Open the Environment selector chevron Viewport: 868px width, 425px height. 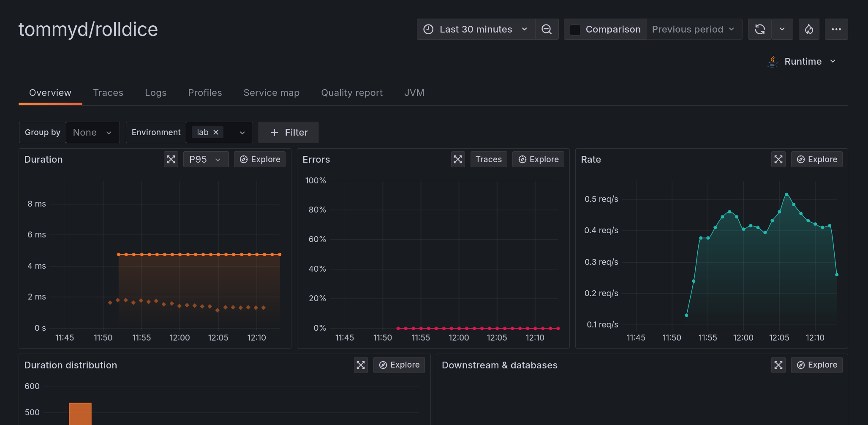coord(242,133)
